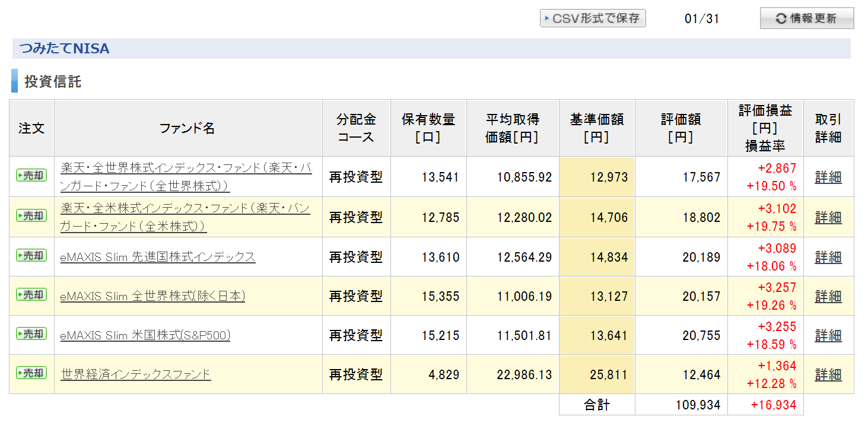This screenshot has height=429, width=868.
Task: Click 売却 for 世界経済インデックスファンド
Action: click(x=31, y=373)
